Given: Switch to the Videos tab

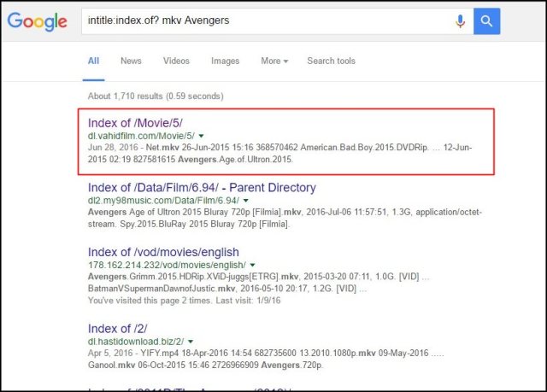Looking at the screenshot, I should pos(176,61).
